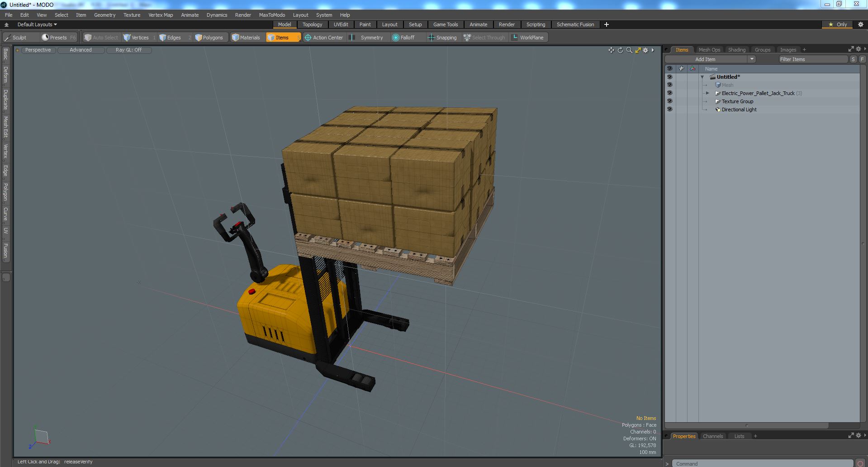868x467 pixels.
Task: Add new tab beside Lists
Action: coord(755,436)
